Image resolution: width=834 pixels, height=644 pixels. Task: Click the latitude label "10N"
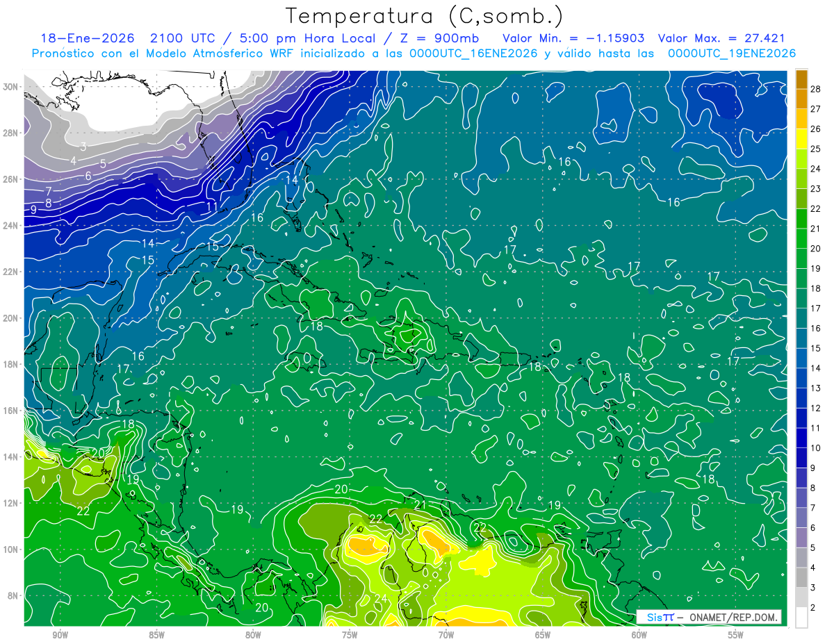click(10, 550)
